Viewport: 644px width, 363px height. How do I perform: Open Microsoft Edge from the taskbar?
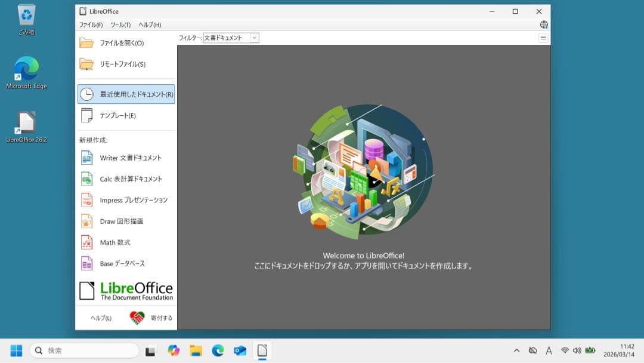pos(218,350)
